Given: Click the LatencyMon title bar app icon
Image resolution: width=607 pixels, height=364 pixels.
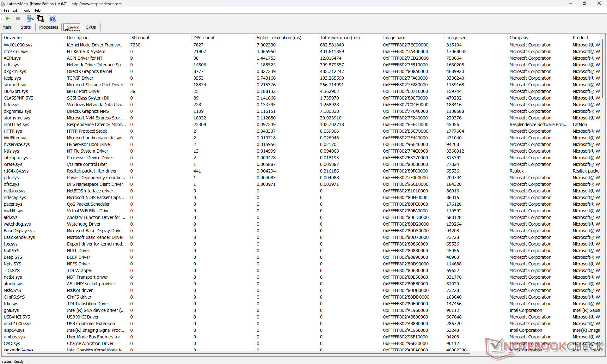Looking at the screenshot, I should pos(3,3).
